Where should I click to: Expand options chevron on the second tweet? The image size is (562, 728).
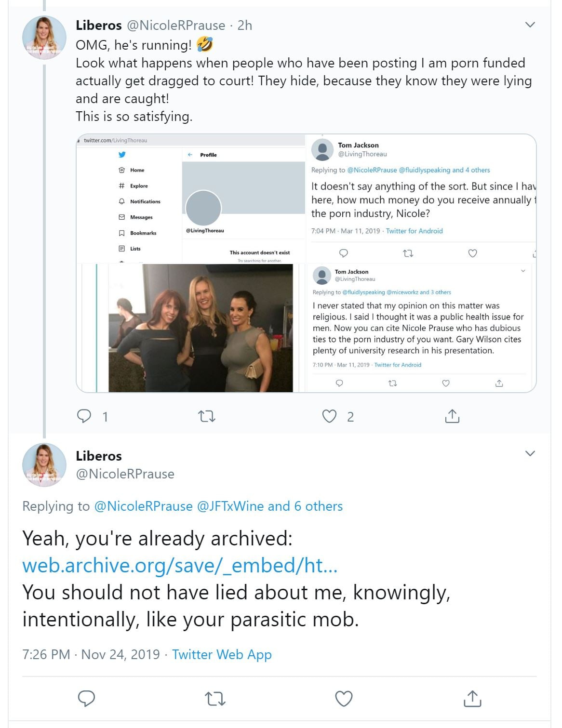530,453
